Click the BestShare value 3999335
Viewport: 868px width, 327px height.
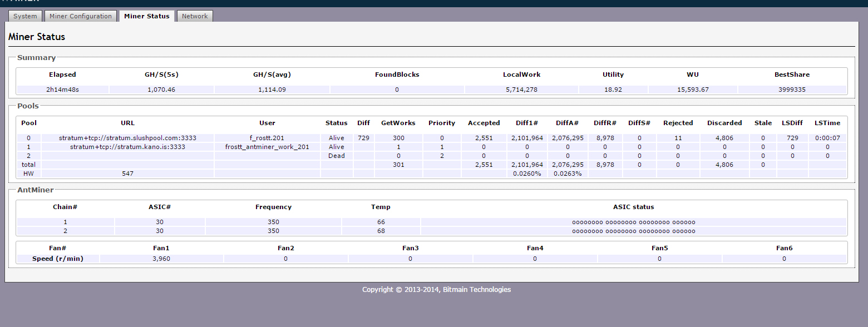(x=792, y=90)
